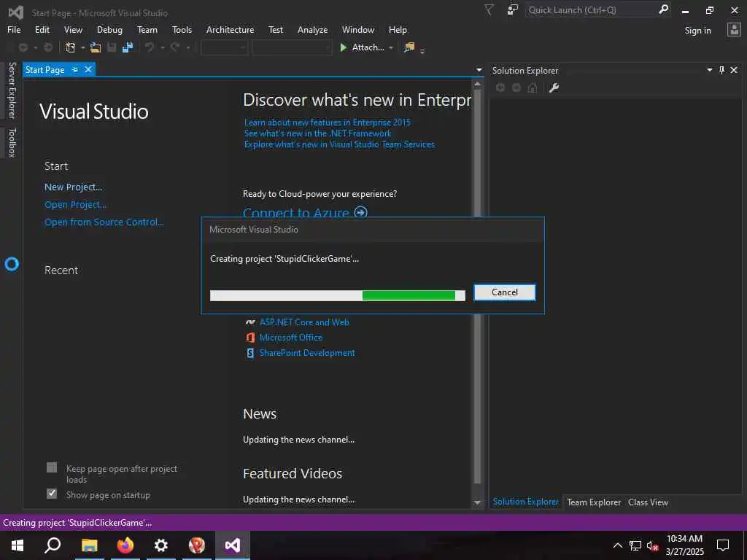
Task: Click the pin icon on Start Page tab
Action: click(75, 69)
